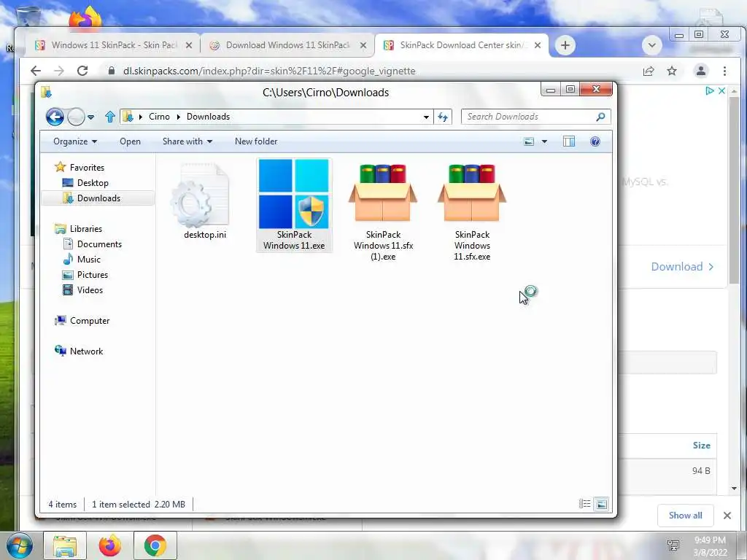Open Chrome three-dot menu

[x=724, y=71]
